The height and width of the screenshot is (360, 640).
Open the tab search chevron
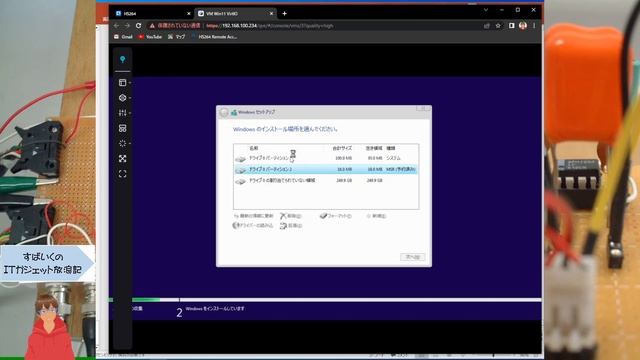(486, 10)
